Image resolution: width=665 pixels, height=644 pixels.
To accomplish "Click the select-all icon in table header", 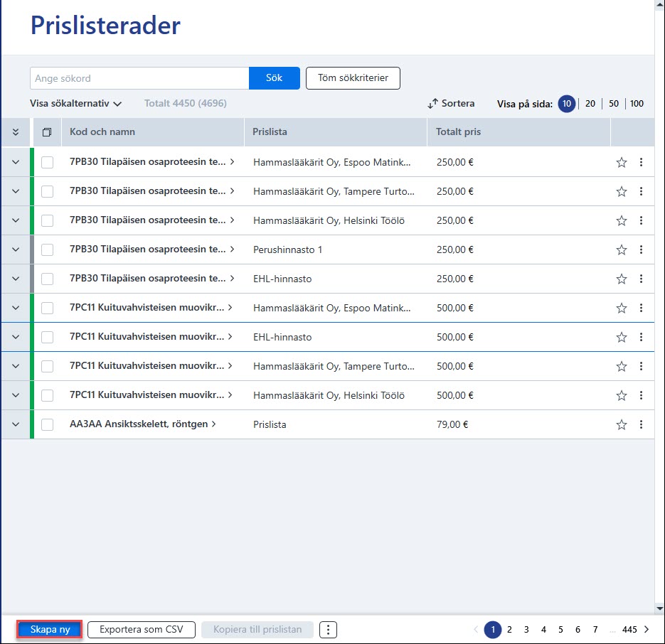I will [x=47, y=132].
